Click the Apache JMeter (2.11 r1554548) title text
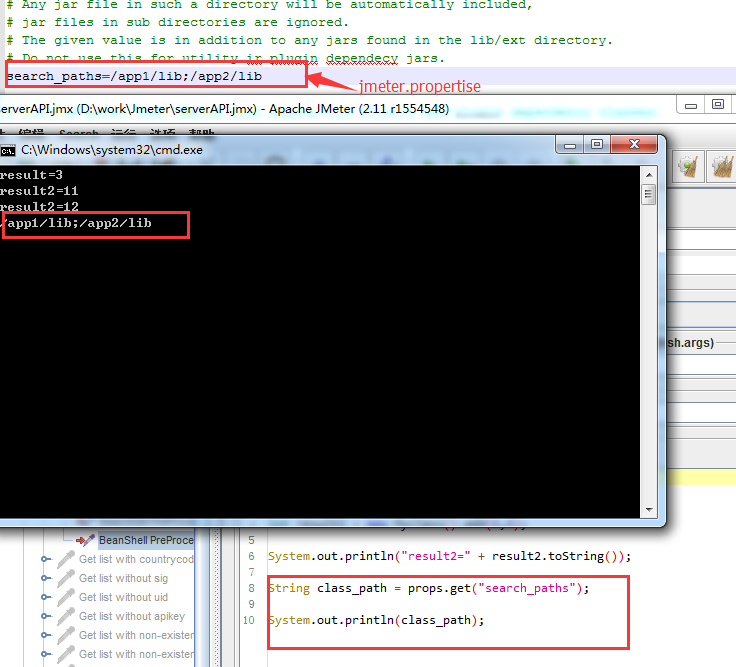This screenshot has width=736, height=667. 359,109
